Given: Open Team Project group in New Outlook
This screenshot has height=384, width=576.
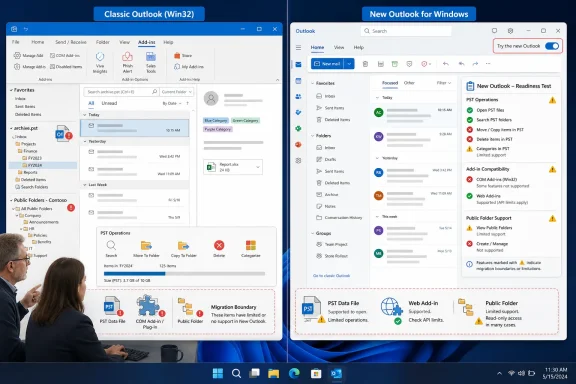Looking at the screenshot, I should [x=332, y=244].
